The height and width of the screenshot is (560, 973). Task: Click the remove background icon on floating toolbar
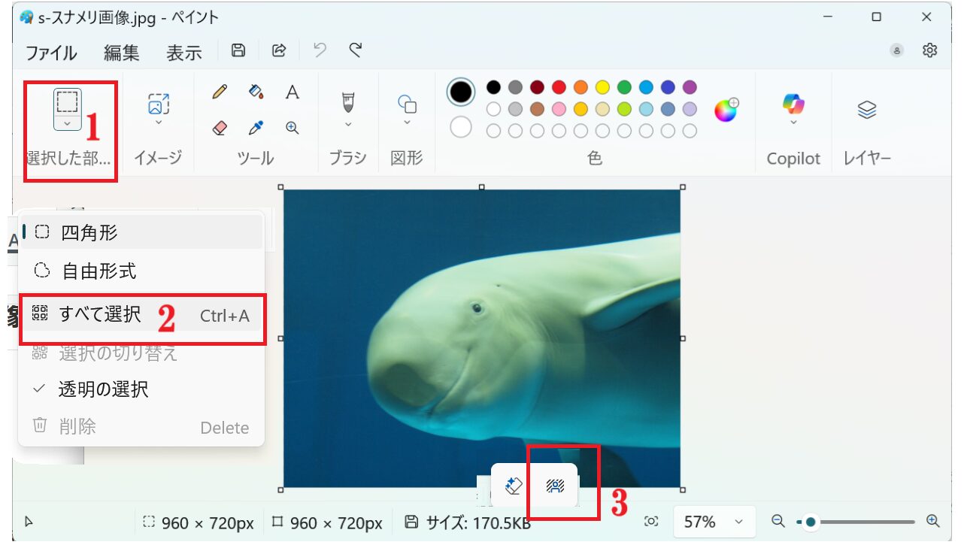click(x=556, y=486)
